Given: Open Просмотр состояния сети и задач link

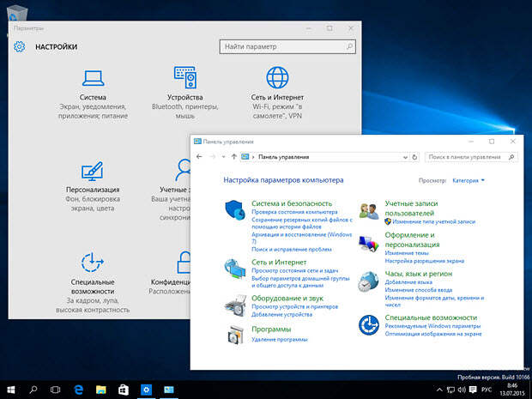Looking at the screenshot, I should (x=295, y=271).
